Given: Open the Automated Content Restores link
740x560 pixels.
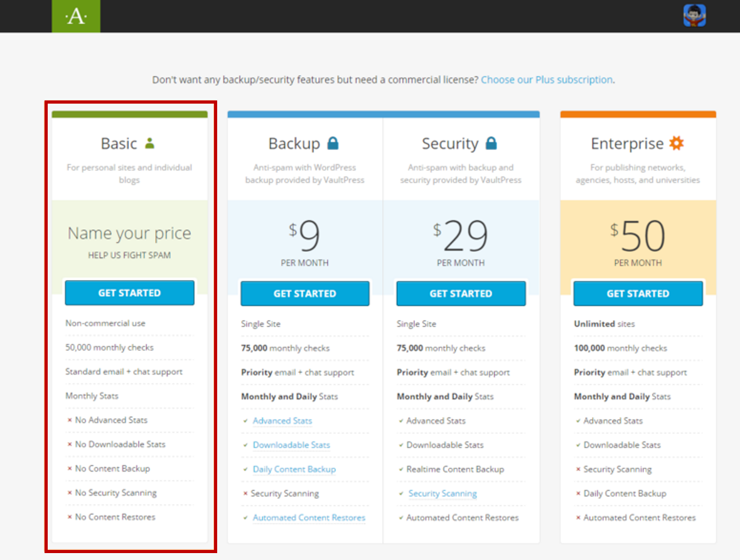Looking at the screenshot, I should click(309, 517).
